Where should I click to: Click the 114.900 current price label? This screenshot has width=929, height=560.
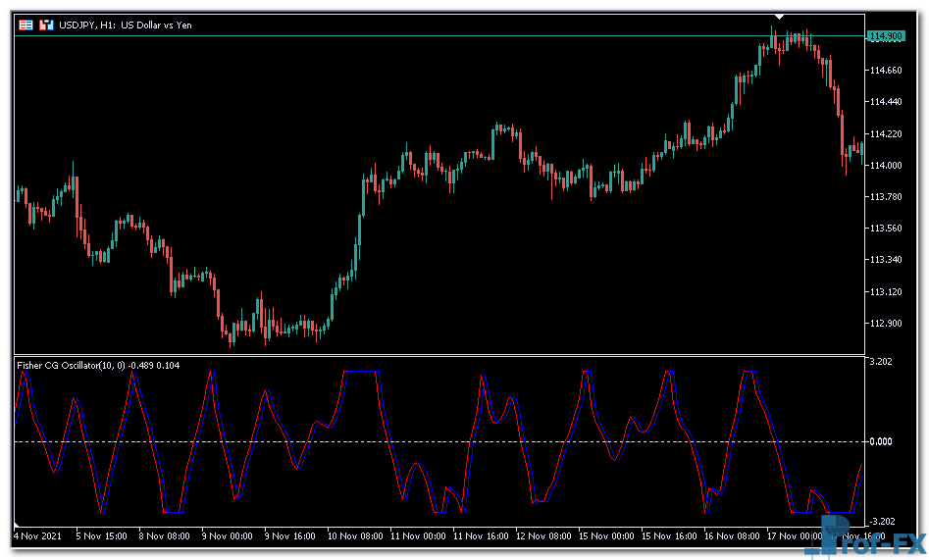coord(885,36)
